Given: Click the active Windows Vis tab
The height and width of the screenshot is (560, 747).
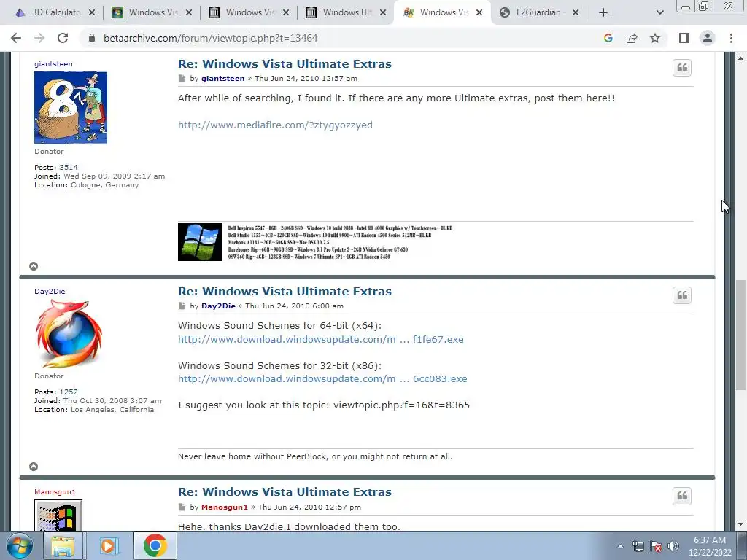Looking at the screenshot, I should [443, 13].
